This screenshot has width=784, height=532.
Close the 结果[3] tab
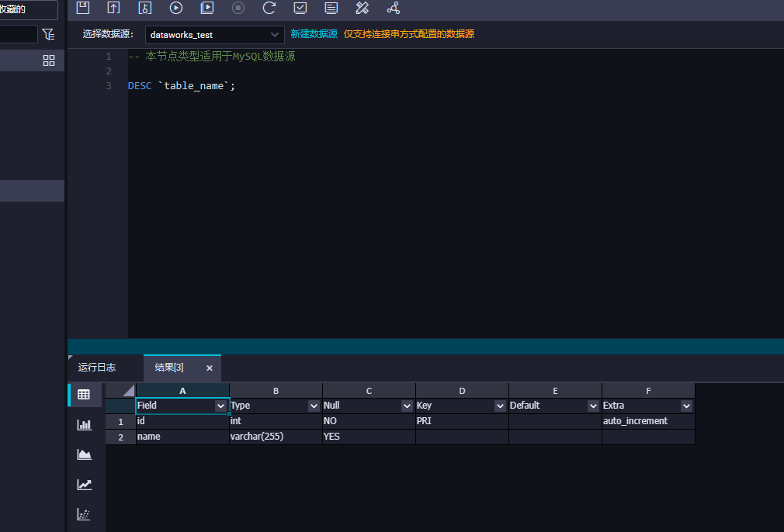[x=210, y=368]
